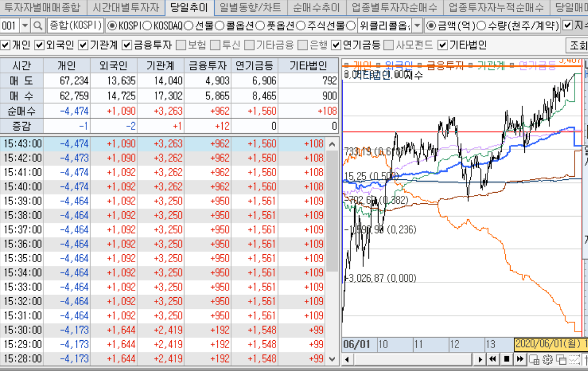
Task: Click the chart grid view icon
Action: 534,359
